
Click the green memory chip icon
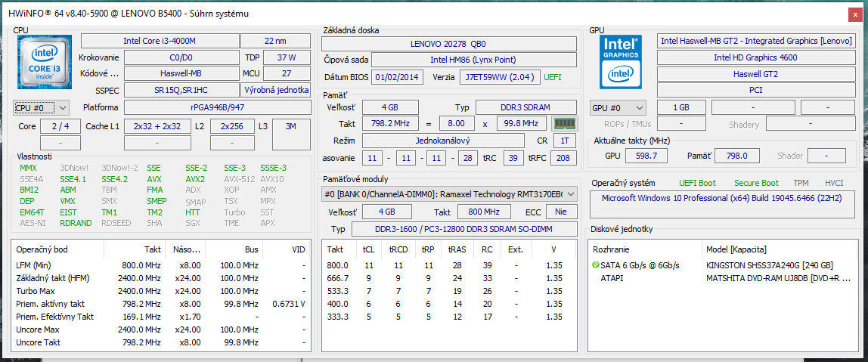pyautogui.click(x=564, y=123)
